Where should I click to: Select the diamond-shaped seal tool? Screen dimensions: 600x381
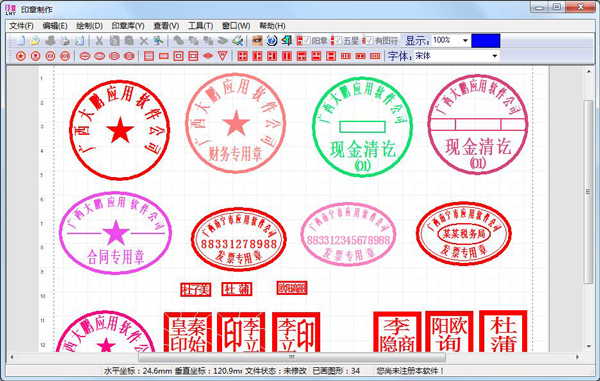point(208,56)
